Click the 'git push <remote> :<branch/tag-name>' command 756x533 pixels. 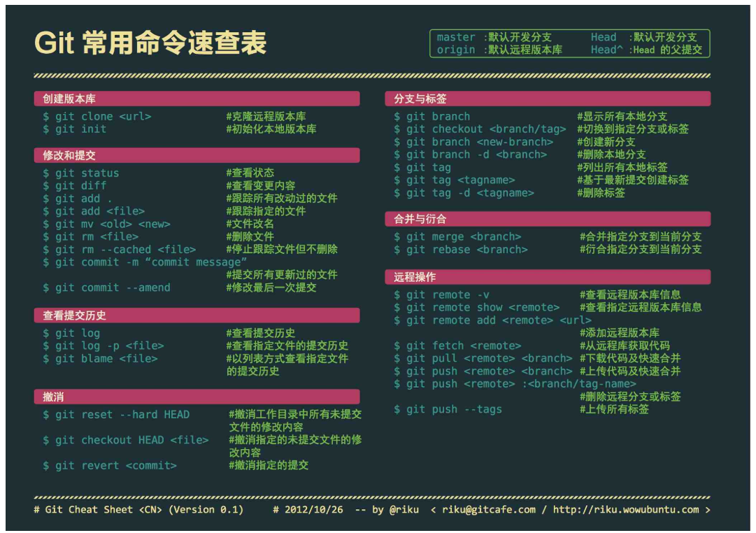click(x=515, y=385)
